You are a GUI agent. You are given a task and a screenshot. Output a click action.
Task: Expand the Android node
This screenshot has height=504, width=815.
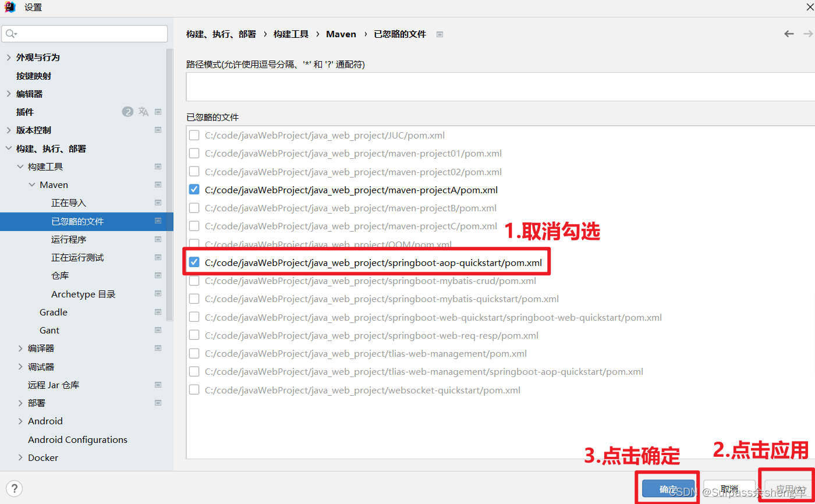[x=20, y=421]
